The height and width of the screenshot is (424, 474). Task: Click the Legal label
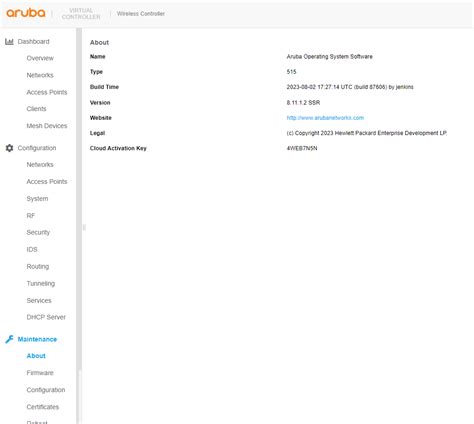tap(97, 133)
